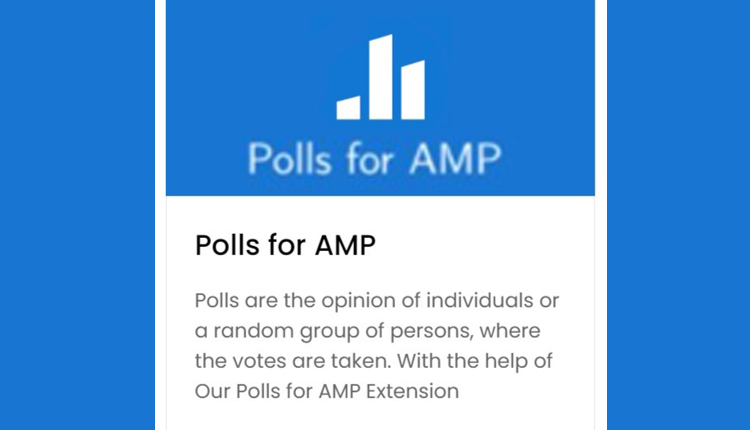750x430 pixels.
Task: Click the shortest bar in the logo
Action: coord(348,107)
